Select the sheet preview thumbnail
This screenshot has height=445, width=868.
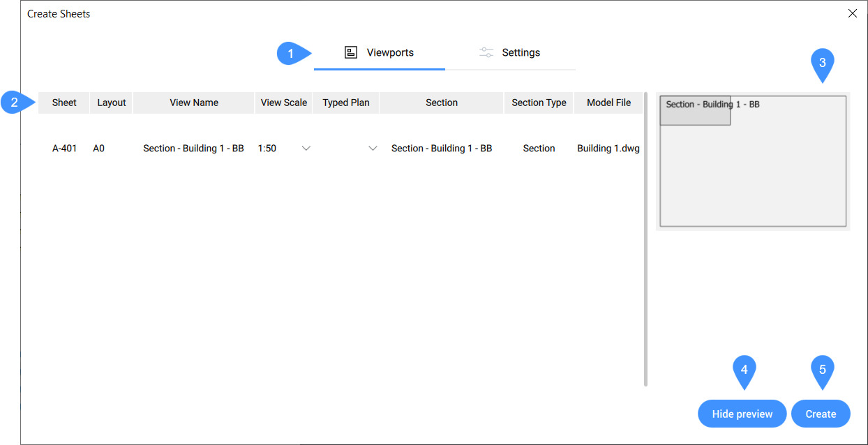pyautogui.click(x=753, y=161)
